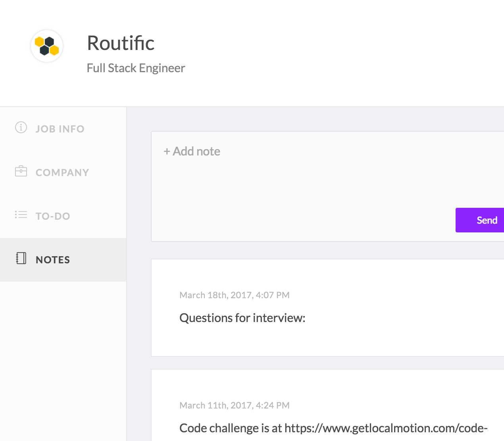Select the 'Questions for interview:' note text
The image size is (504, 441).
pyautogui.click(x=242, y=318)
